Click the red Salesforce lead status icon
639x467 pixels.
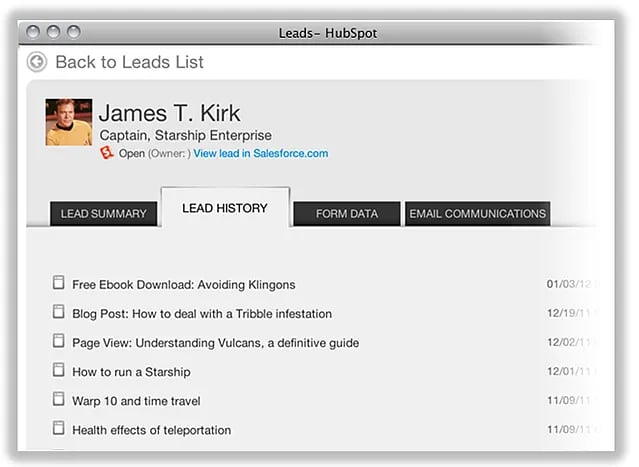pos(108,153)
